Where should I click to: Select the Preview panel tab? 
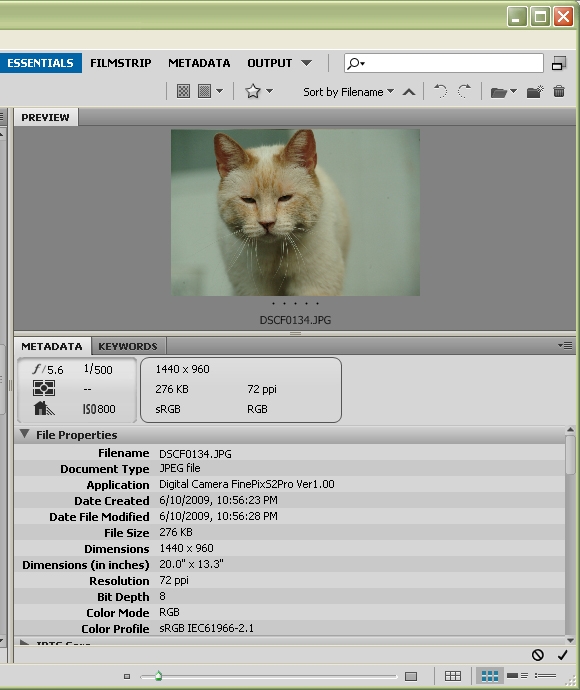click(x=45, y=117)
